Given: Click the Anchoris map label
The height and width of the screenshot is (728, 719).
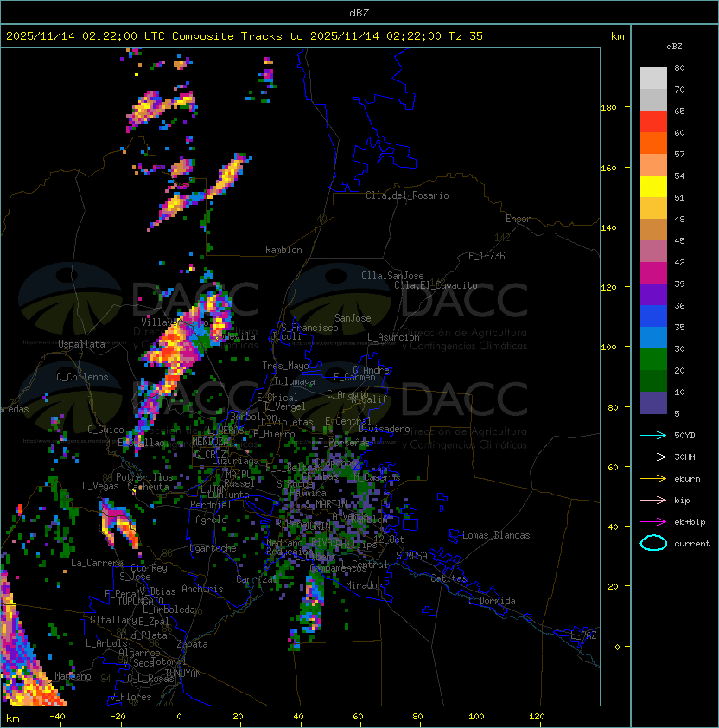Looking at the screenshot, I should pos(202,589).
